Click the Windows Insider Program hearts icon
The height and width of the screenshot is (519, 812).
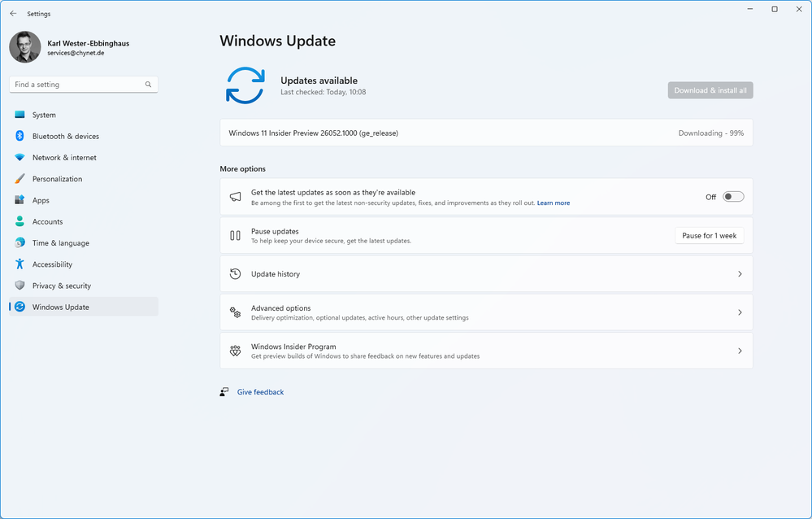tap(235, 351)
